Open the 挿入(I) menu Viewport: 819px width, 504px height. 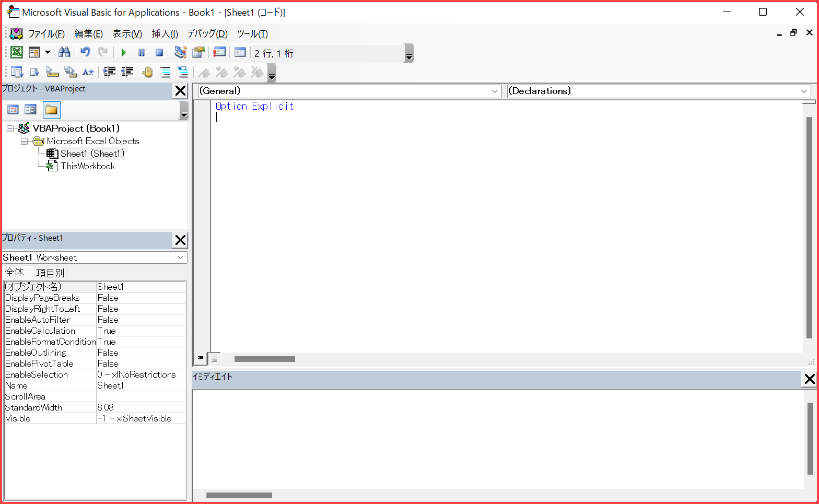tap(165, 34)
